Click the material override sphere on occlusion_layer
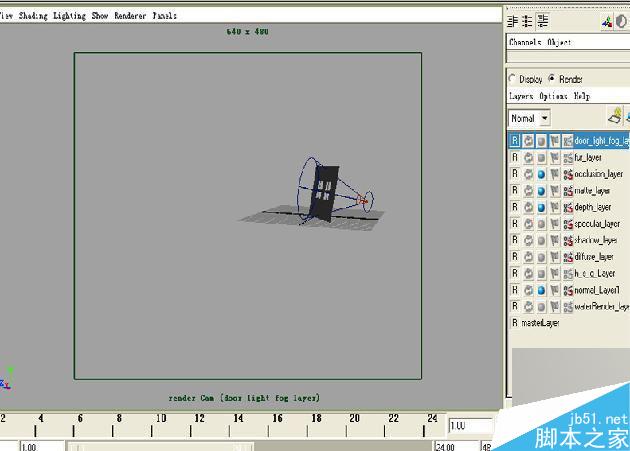The width and height of the screenshot is (630, 451). point(541,174)
